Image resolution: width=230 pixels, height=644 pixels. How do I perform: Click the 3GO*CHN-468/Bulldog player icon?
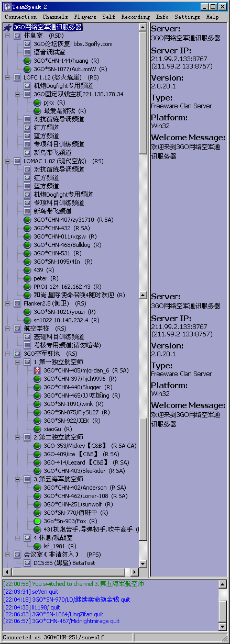(x=27, y=245)
